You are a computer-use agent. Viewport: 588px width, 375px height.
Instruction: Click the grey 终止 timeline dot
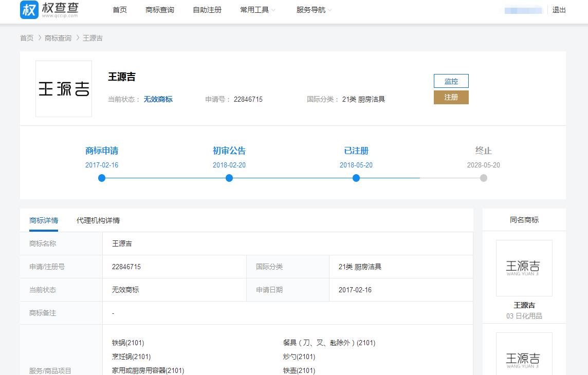484,178
